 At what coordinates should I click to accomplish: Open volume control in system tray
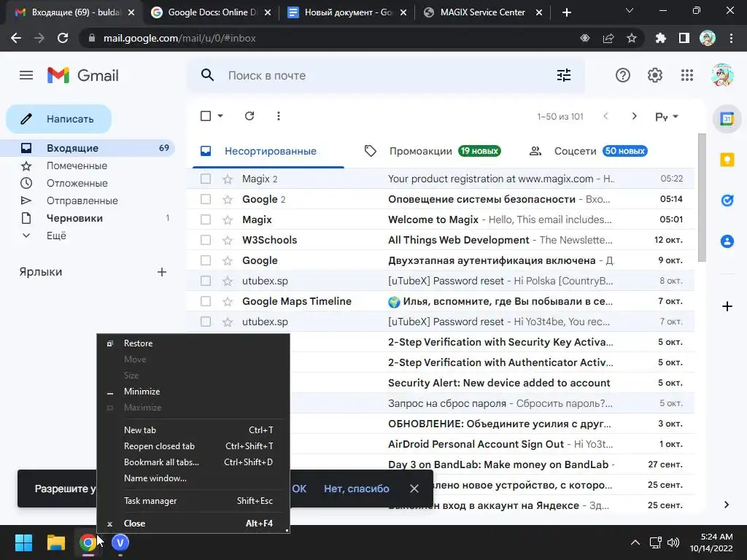point(673,542)
